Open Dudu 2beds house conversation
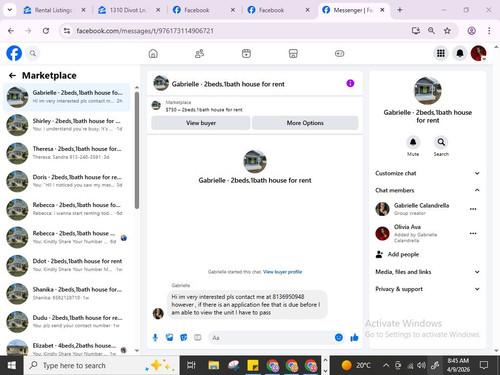The image size is (500, 375). 67,322
